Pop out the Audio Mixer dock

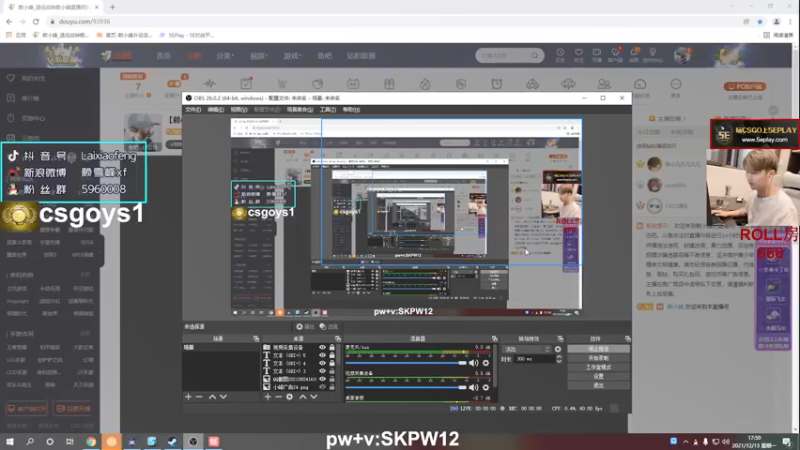coord(494,339)
